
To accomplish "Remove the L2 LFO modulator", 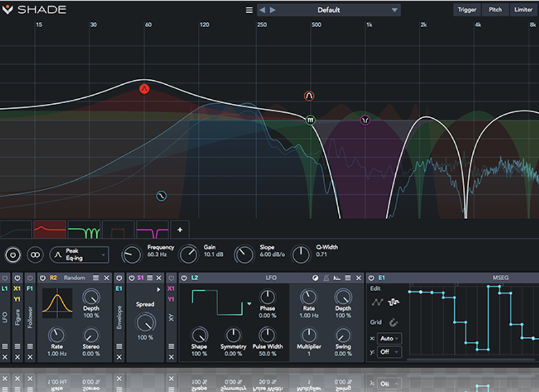I will (358, 278).
